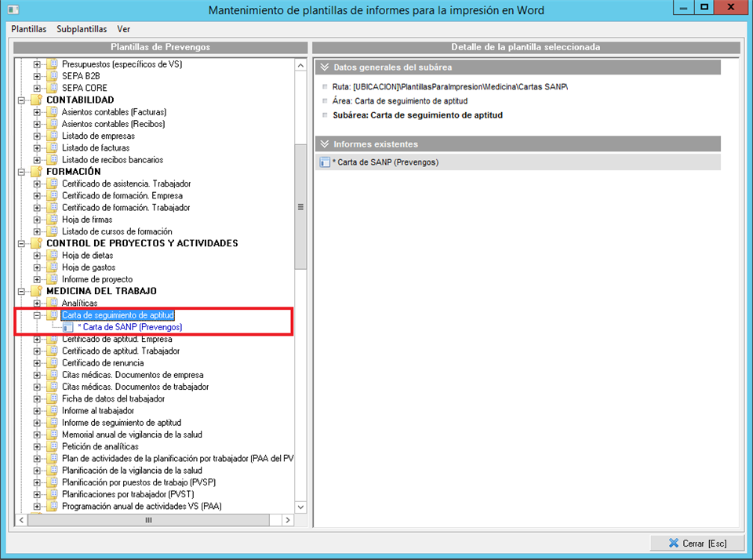The image size is (753, 560).
Task: Click the FORMACIÓN folder icon
Action: tap(36, 172)
